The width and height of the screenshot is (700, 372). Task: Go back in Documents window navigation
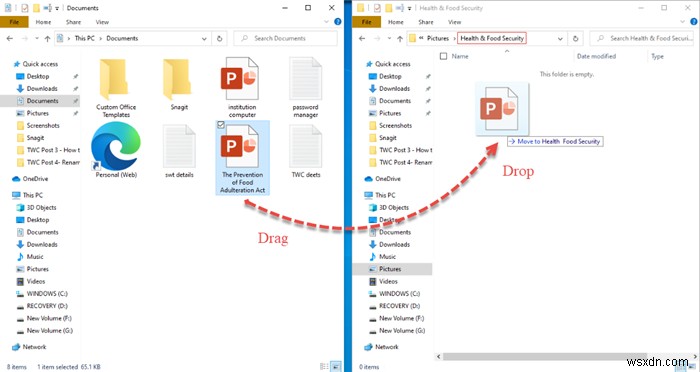(9, 38)
